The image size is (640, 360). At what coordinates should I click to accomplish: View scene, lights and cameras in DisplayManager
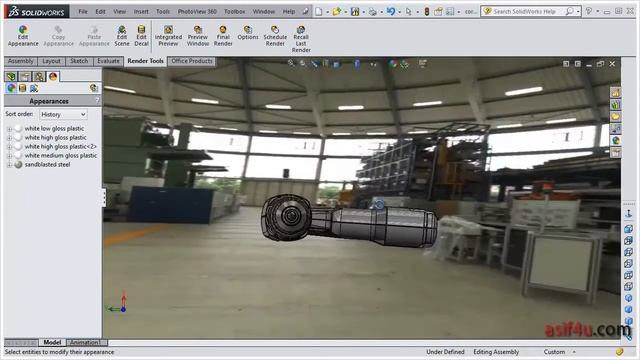pos(34,88)
